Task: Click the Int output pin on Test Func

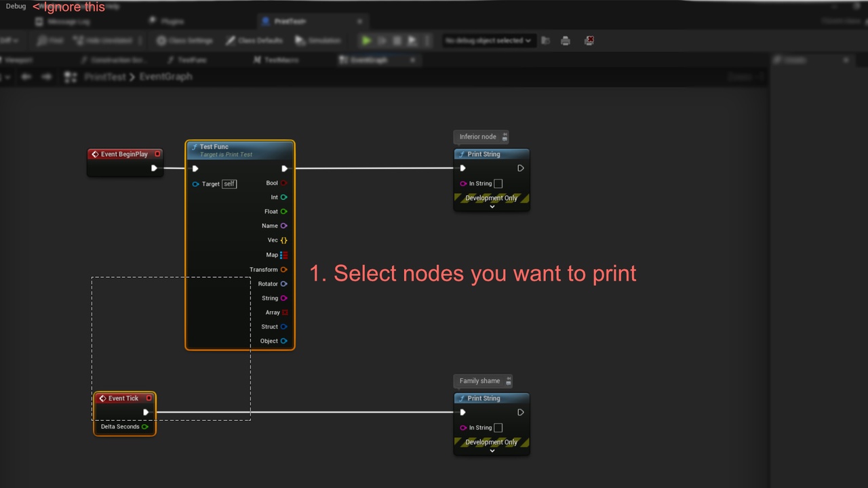Action: 284,197
